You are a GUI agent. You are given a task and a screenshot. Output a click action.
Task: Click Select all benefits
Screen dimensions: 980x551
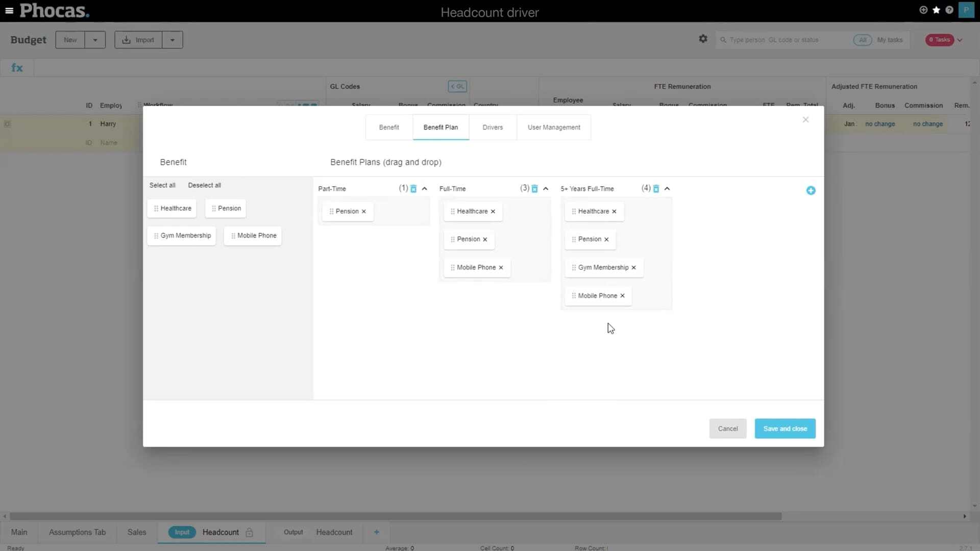[162, 185]
